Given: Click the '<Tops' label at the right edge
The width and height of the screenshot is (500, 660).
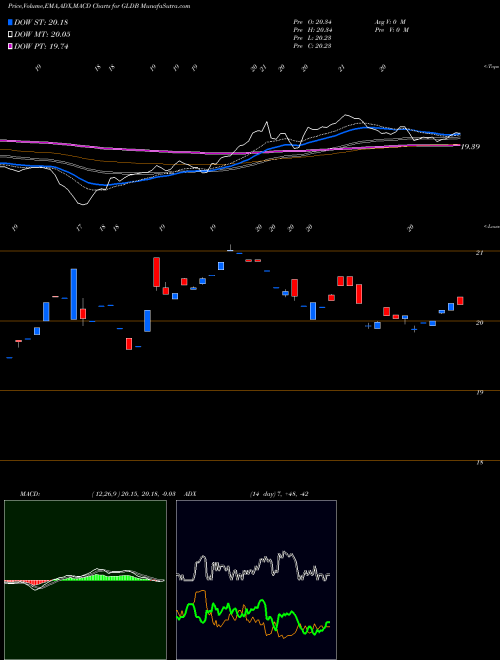Looking at the screenshot, I should [x=491, y=67].
